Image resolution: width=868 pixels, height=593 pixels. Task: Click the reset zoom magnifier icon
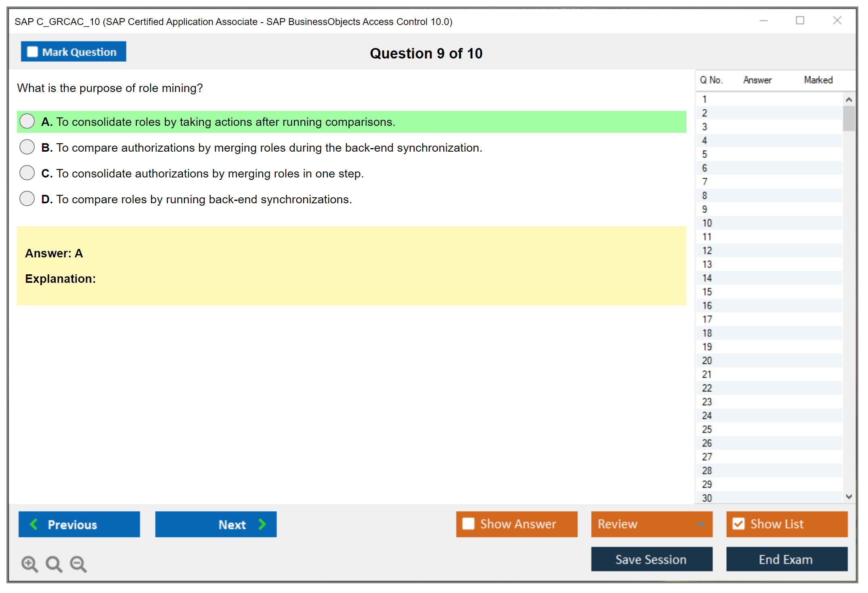(54, 564)
